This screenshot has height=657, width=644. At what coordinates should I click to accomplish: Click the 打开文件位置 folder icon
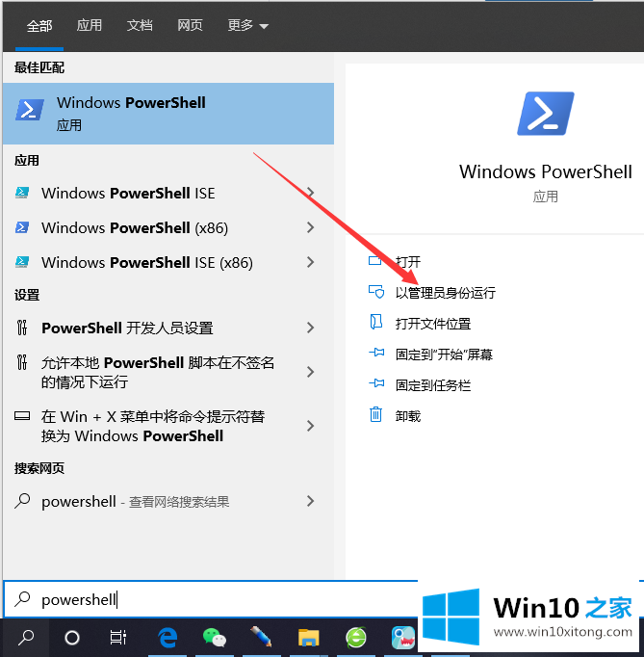[x=376, y=322]
